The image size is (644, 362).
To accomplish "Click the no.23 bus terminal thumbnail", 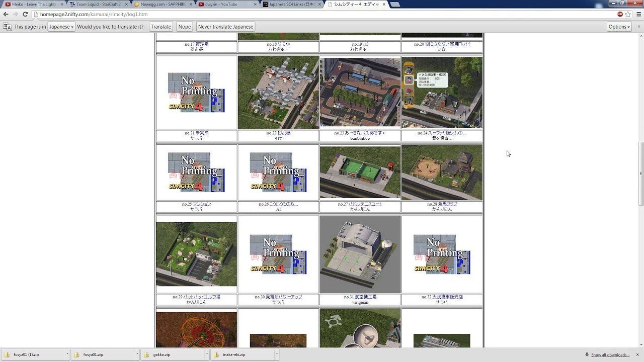I will [360, 93].
